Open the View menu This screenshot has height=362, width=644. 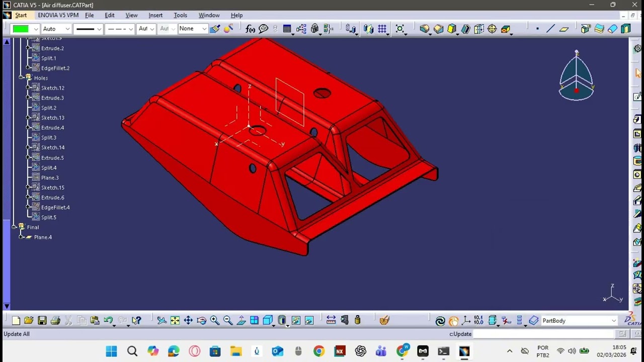point(131,15)
